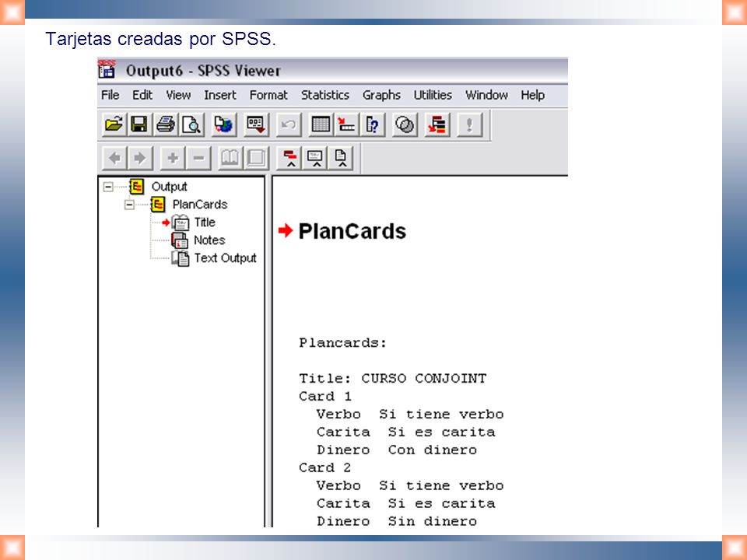This screenshot has width=747, height=560.
Task: Collapse the Output root node
Action: coord(108,187)
